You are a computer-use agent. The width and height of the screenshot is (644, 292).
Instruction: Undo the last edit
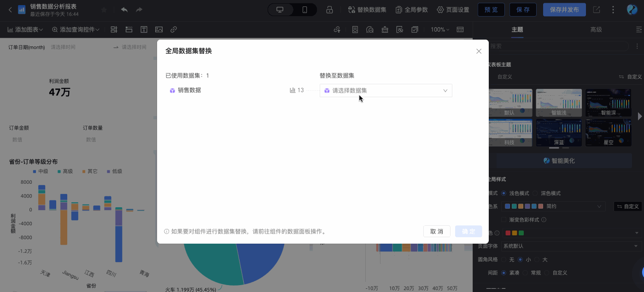click(124, 10)
